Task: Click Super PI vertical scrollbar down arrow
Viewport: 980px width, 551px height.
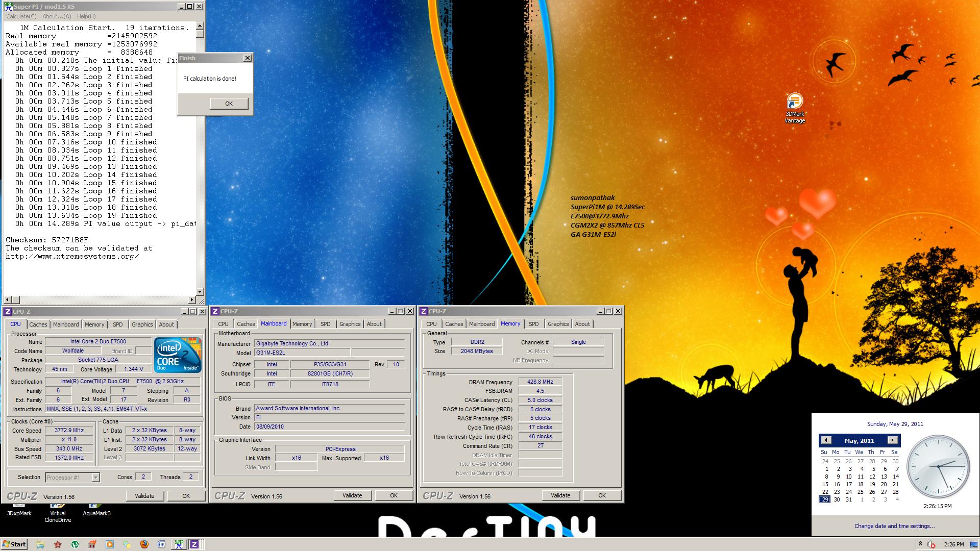Action: [200, 292]
